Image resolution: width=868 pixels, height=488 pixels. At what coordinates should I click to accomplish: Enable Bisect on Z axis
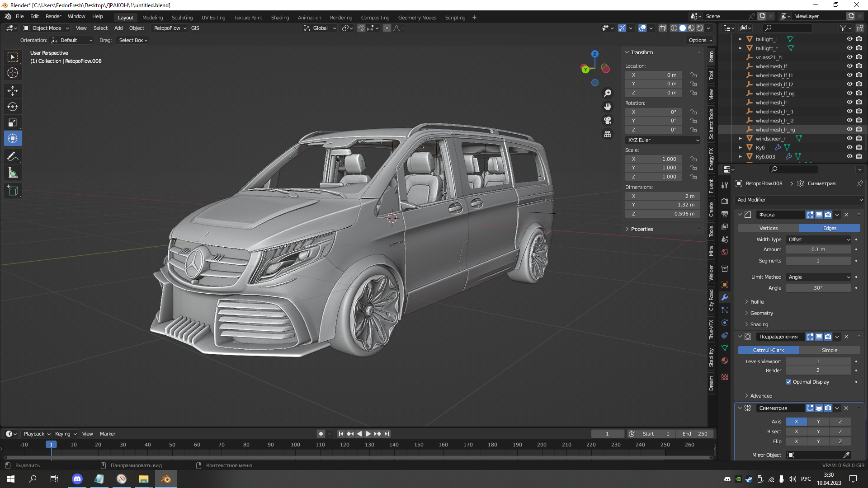[840, 432]
